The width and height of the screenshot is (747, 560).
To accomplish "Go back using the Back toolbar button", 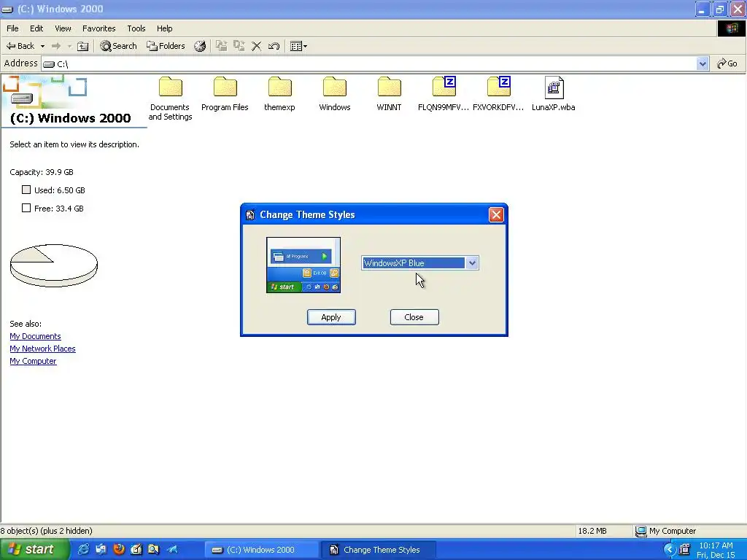I will [20, 46].
